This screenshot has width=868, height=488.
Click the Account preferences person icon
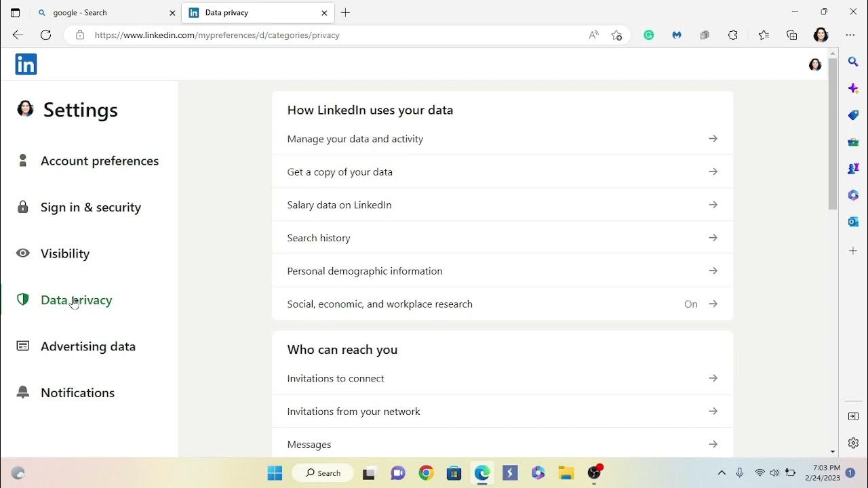click(23, 161)
